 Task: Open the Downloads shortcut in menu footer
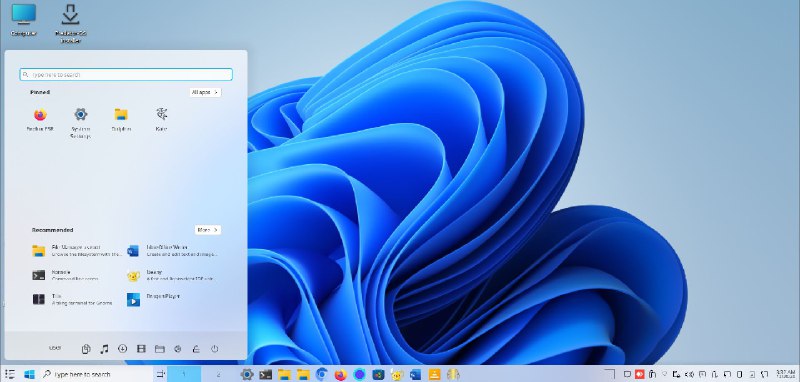tap(122, 349)
